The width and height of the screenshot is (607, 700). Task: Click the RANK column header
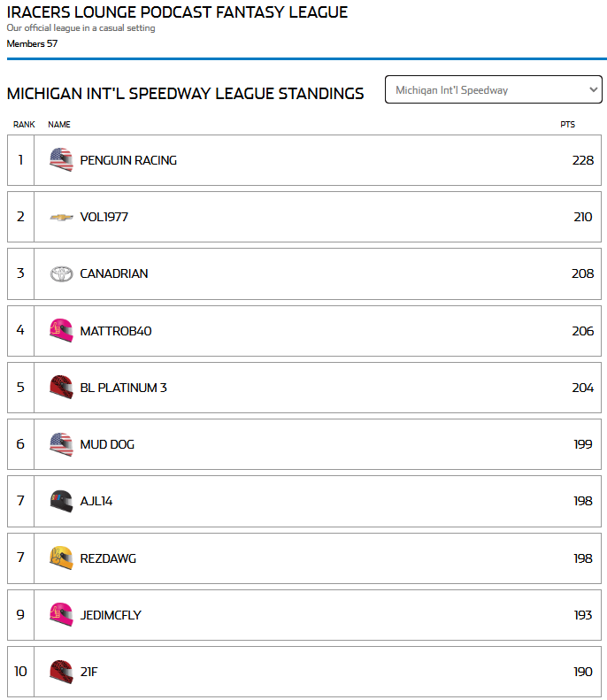point(24,125)
